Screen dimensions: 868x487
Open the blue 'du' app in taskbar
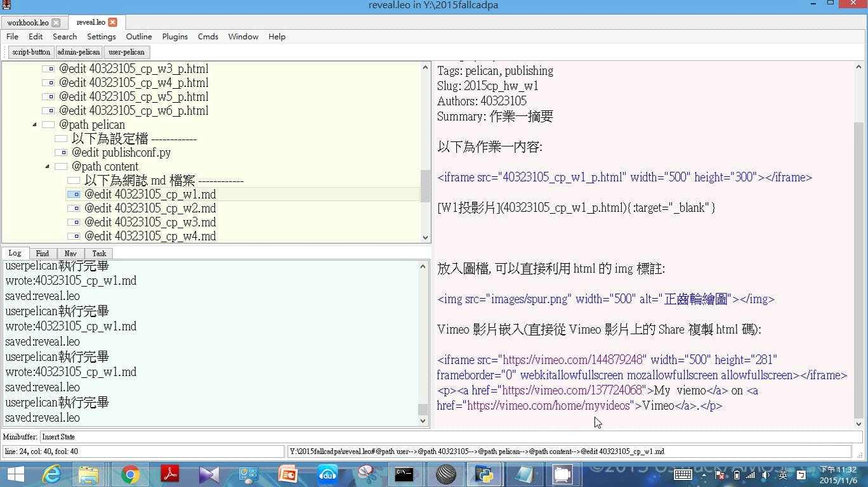tap(327, 474)
